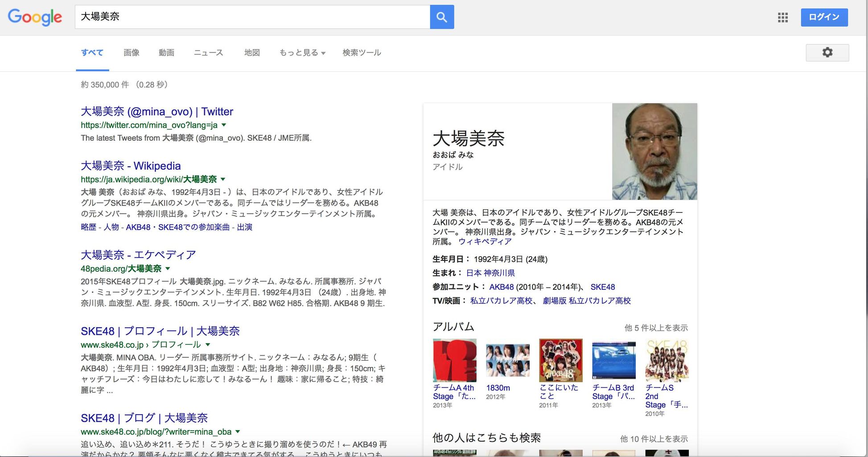Open the ここにいたこと album cover
This screenshot has height=457, width=868.
click(561, 360)
